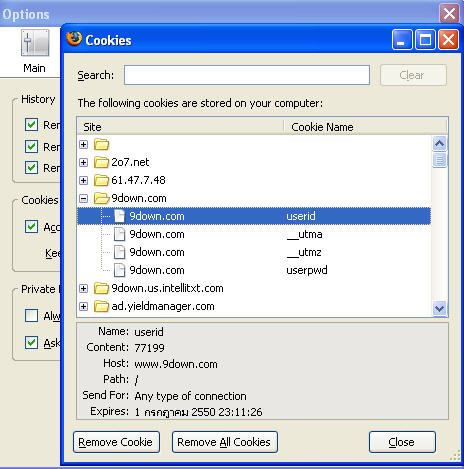Toggle the Accept cookies checkbox in Options window

pos(31,227)
